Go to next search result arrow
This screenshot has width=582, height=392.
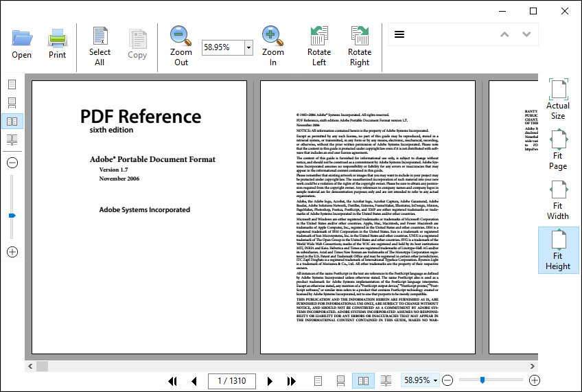pos(526,34)
